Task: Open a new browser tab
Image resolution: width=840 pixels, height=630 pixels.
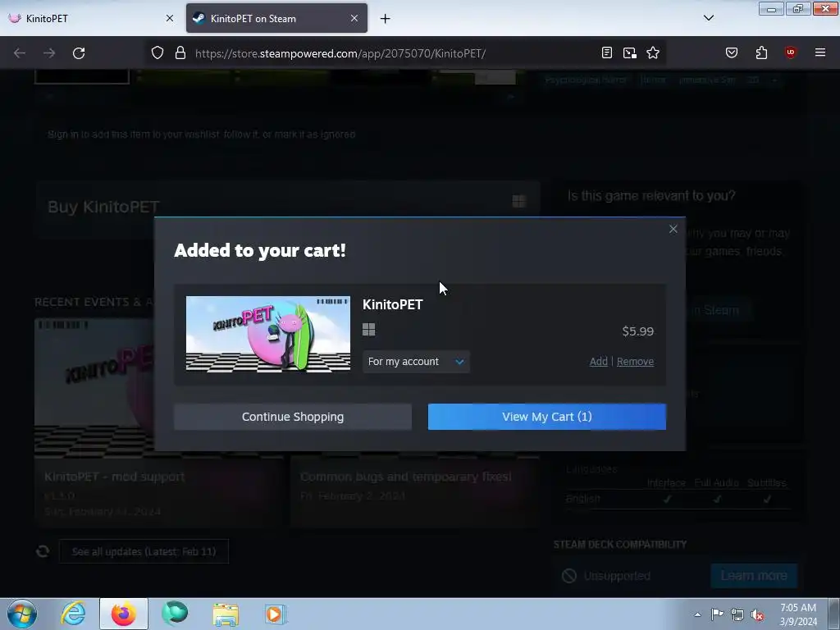Action: [x=386, y=19]
